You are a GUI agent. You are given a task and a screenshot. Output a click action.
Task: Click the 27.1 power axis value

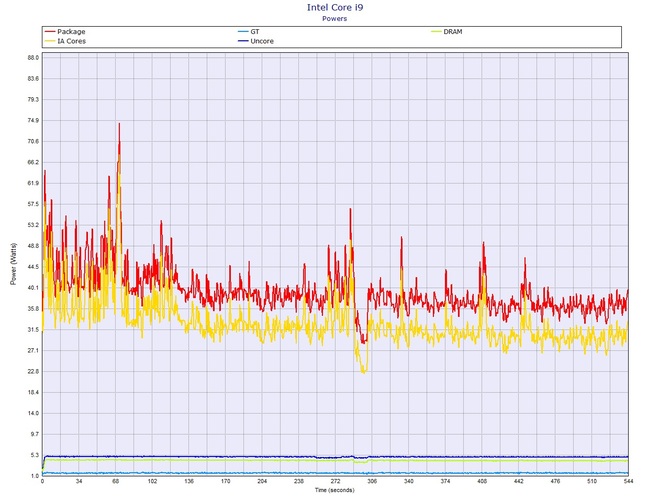(34, 351)
